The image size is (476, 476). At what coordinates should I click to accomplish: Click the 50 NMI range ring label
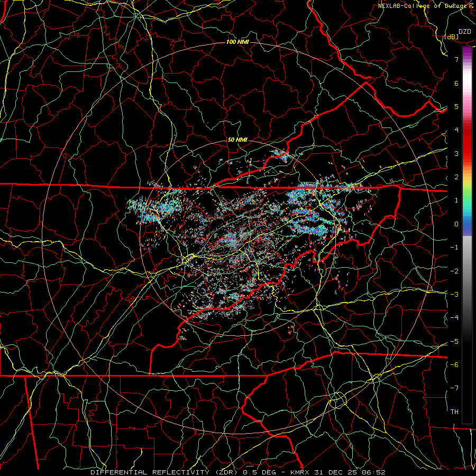(237, 140)
